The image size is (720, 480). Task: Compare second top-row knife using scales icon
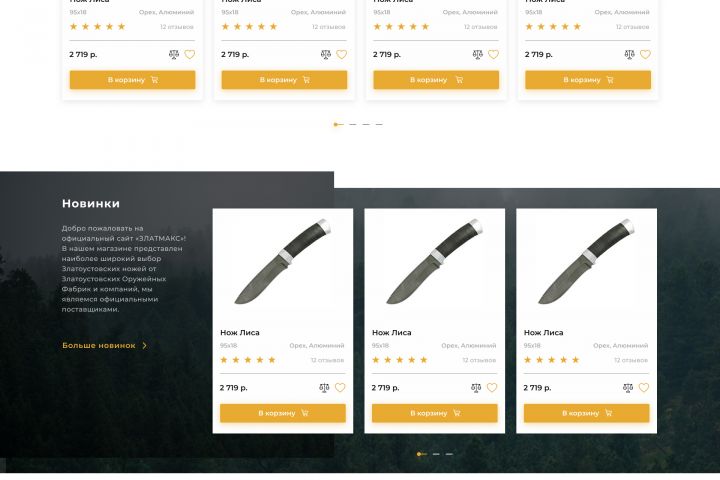pyautogui.click(x=326, y=55)
